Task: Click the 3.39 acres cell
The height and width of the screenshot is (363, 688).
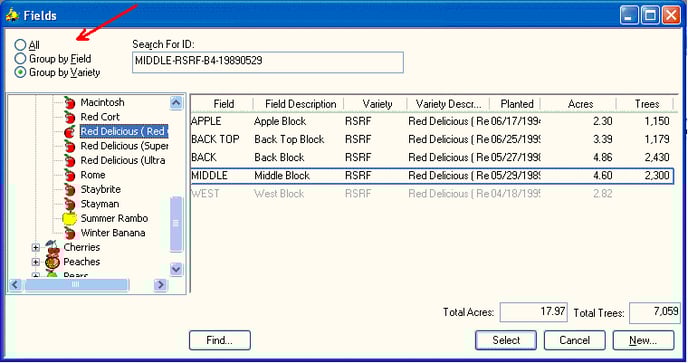Action: tap(602, 139)
